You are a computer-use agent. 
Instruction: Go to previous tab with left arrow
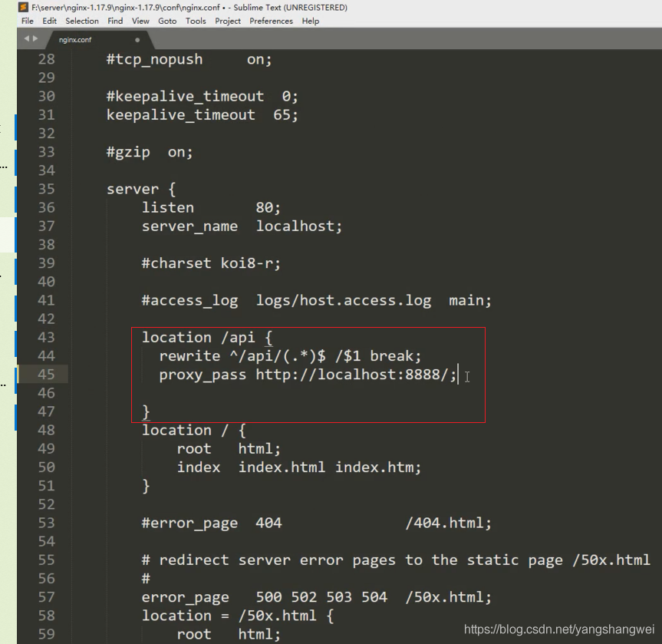[x=27, y=38]
